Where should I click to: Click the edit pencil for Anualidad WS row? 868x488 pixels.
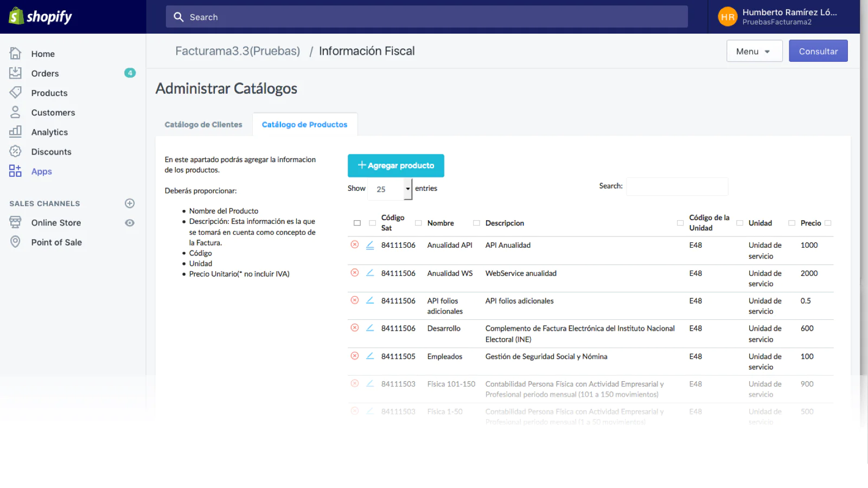pos(370,273)
